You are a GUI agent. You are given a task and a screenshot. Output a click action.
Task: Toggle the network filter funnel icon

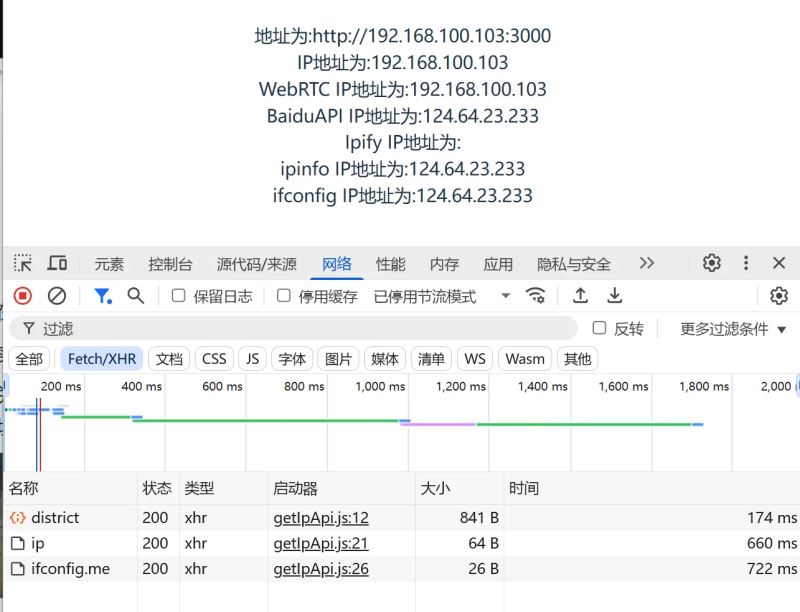[x=103, y=296]
